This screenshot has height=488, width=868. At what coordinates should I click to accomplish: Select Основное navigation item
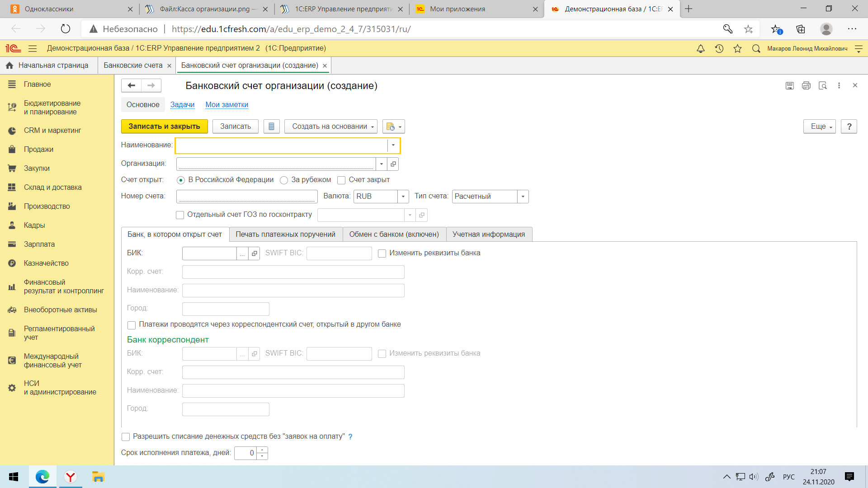pos(143,104)
